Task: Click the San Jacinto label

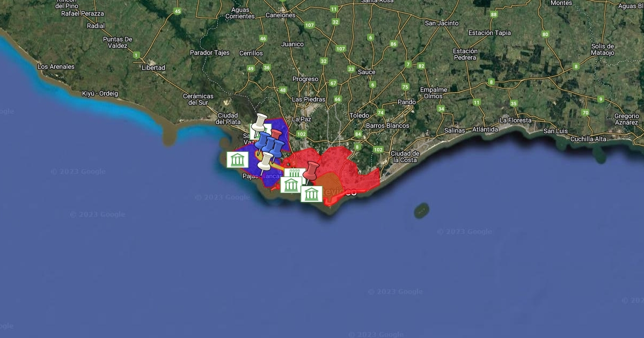Action: pyautogui.click(x=442, y=23)
